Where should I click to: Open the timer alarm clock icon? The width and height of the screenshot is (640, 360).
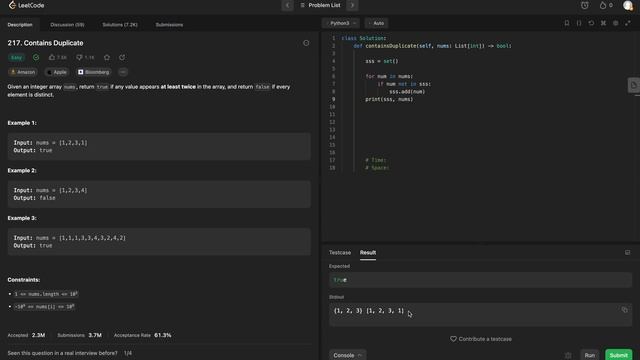tap(584, 5)
